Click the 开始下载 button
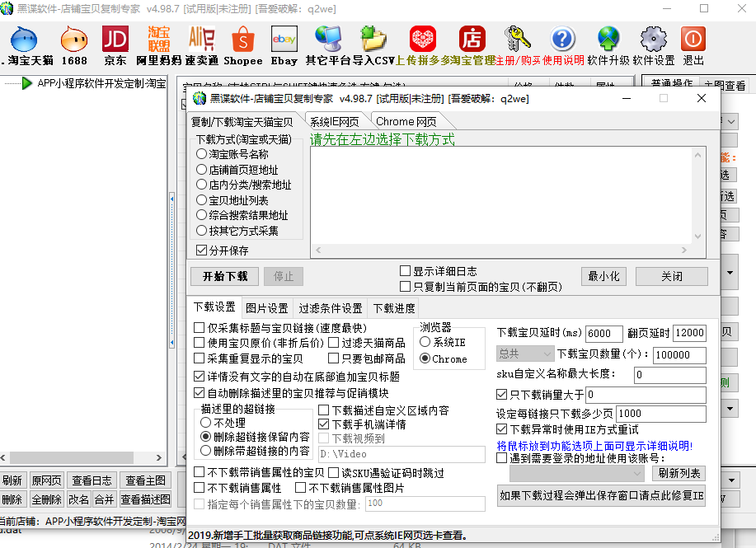 [x=225, y=276]
